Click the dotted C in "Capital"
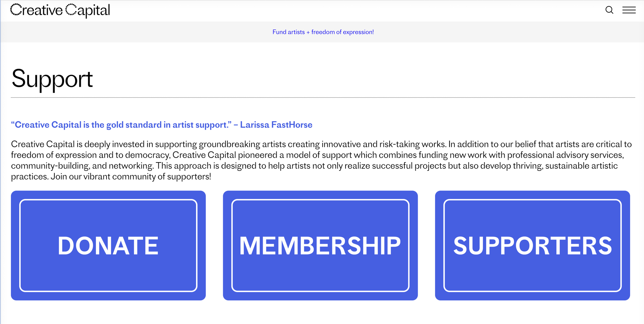The image size is (644, 324). (x=71, y=10)
